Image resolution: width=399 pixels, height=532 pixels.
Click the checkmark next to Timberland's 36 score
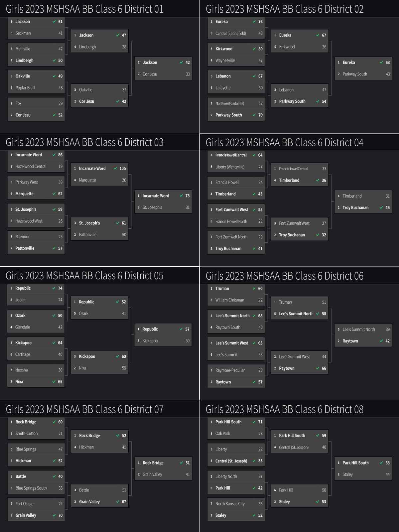(x=318, y=180)
